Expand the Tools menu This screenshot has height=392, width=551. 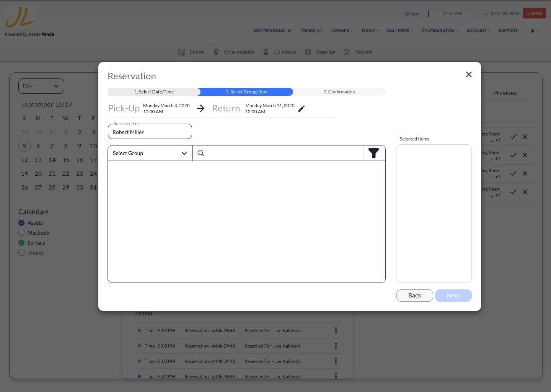click(370, 31)
